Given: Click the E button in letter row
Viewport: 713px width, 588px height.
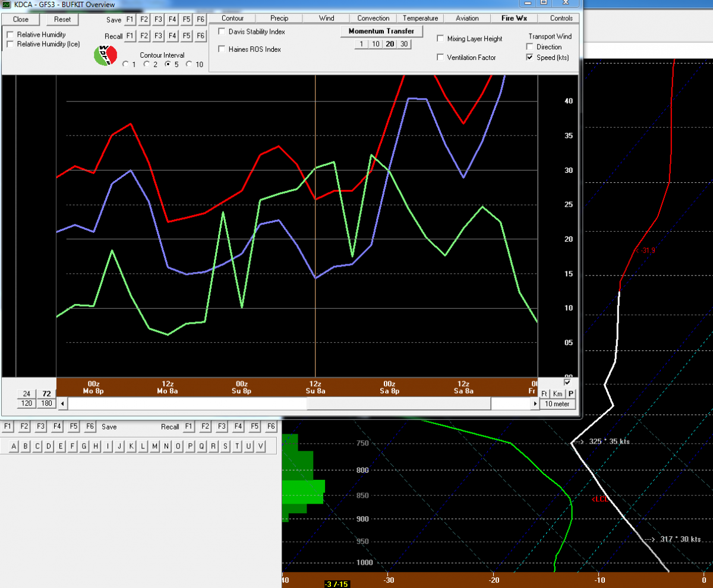Looking at the screenshot, I should 59,446.
